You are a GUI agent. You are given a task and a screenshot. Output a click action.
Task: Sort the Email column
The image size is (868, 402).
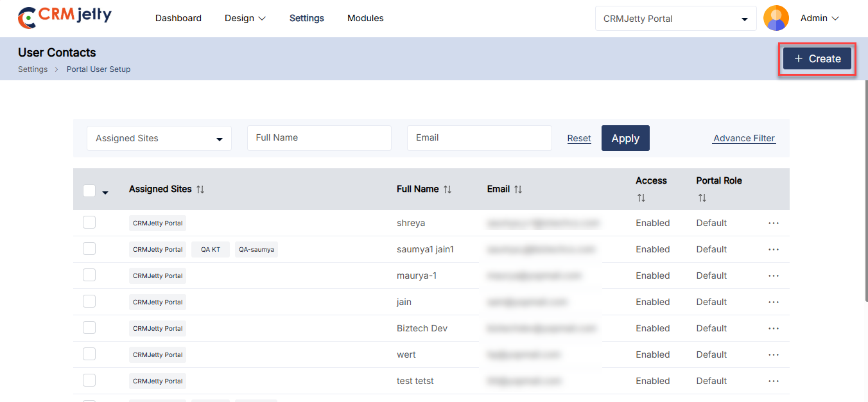click(518, 189)
